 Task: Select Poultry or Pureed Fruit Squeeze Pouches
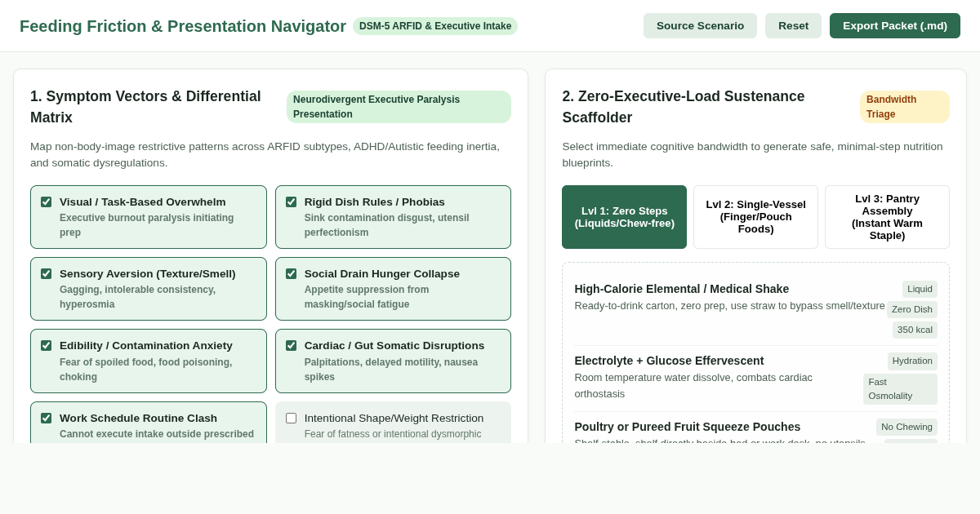(x=688, y=427)
